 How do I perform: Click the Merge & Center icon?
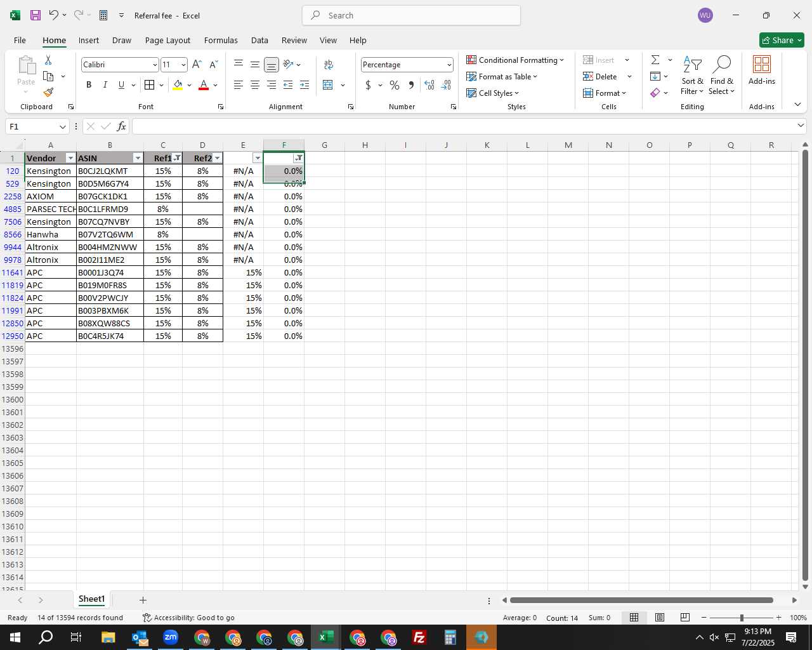(x=328, y=85)
